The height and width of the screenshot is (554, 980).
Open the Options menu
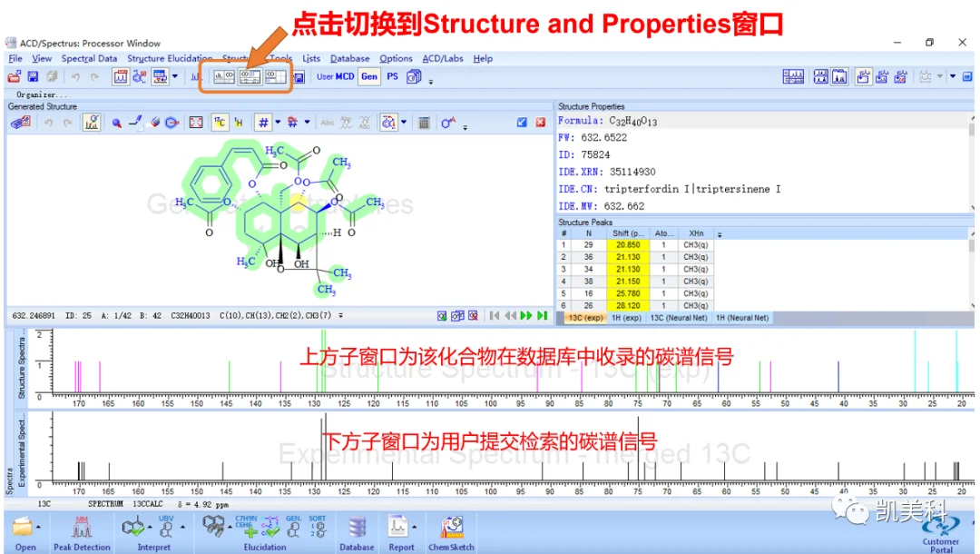tap(396, 58)
